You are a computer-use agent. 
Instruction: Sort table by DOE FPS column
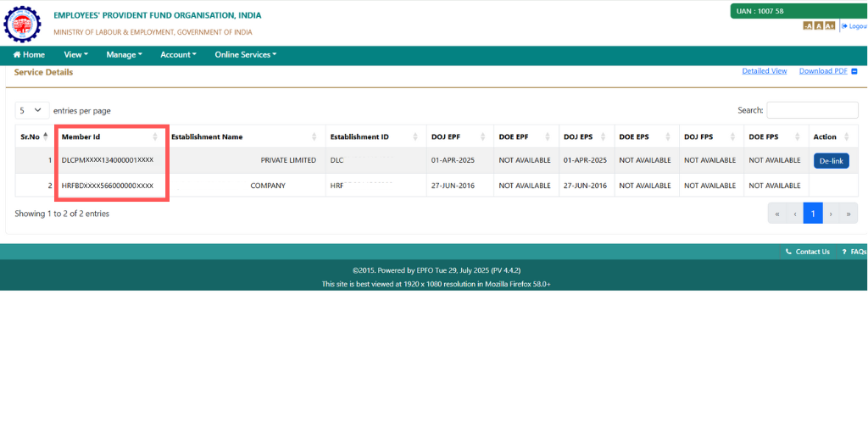click(776, 136)
